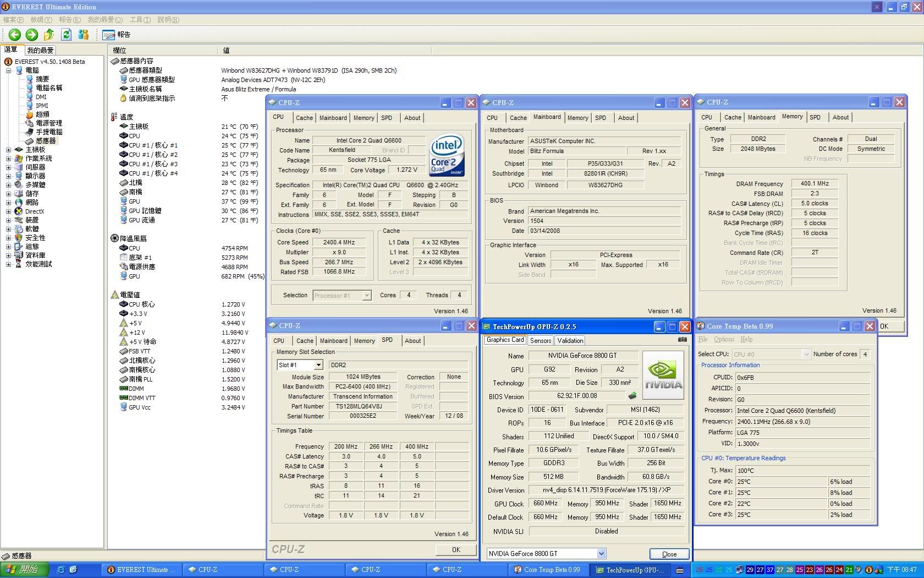Image resolution: width=924 pixels, height=578 pixels.
Task: Click the Close button in GPU-Z
Action: 669,554
